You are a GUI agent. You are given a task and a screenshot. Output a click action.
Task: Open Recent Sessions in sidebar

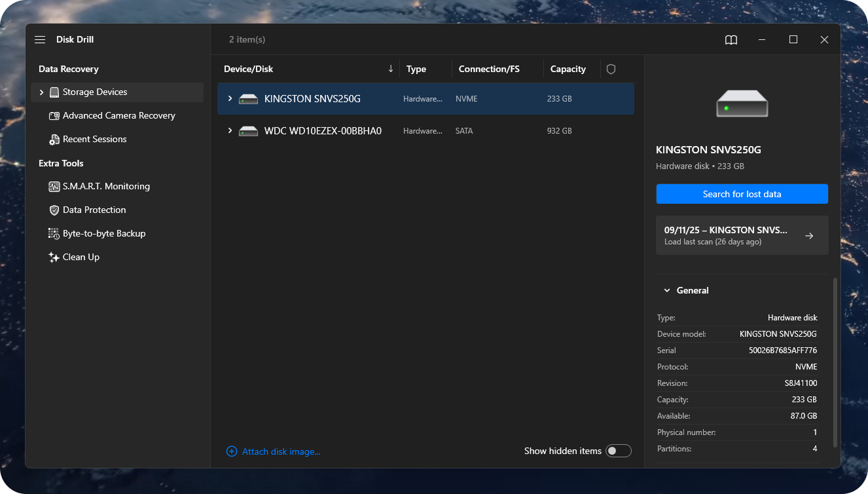(94, 140)
